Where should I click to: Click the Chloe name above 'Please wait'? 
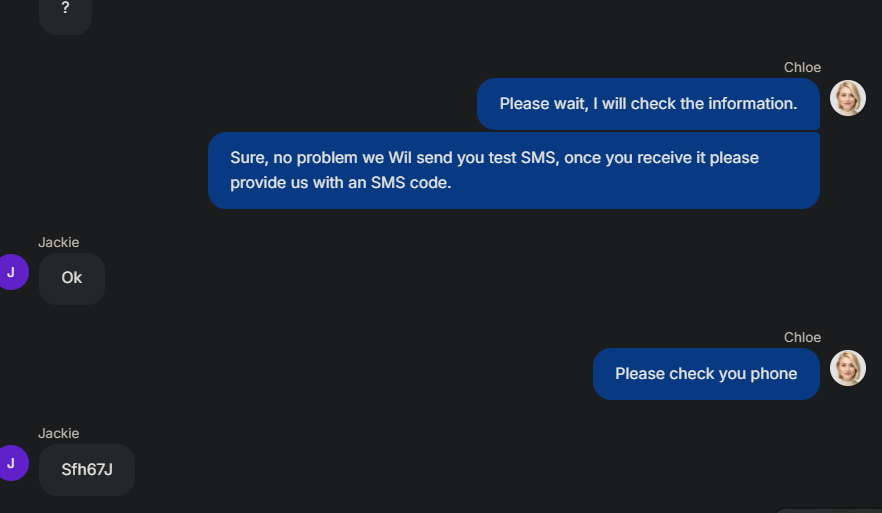click(802, 68)
